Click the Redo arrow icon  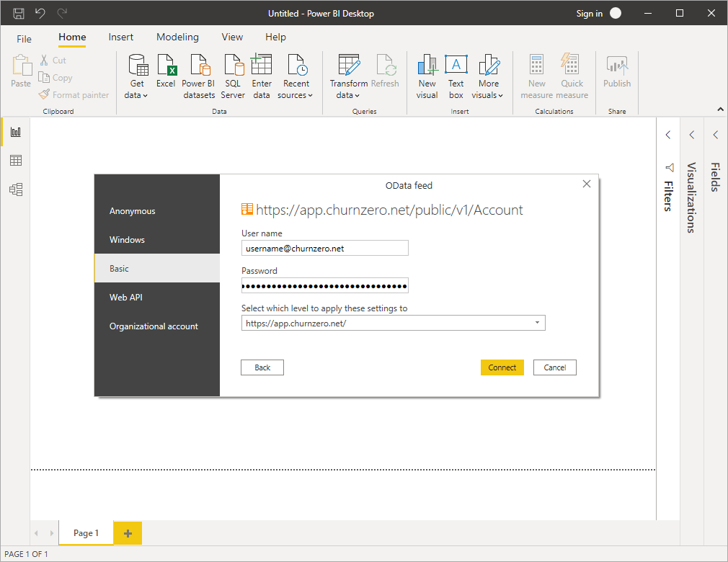(x=62, y=13)
